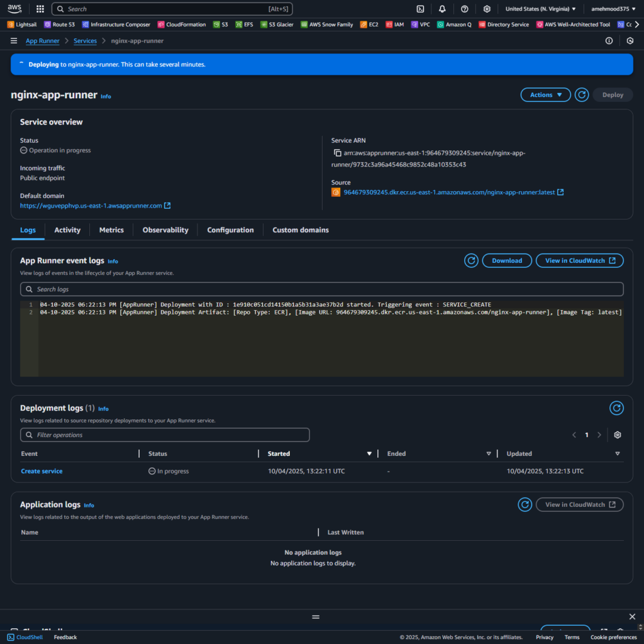Expand the Actions dropdown
Screen dimensions: 644x644
coord(545,95)
